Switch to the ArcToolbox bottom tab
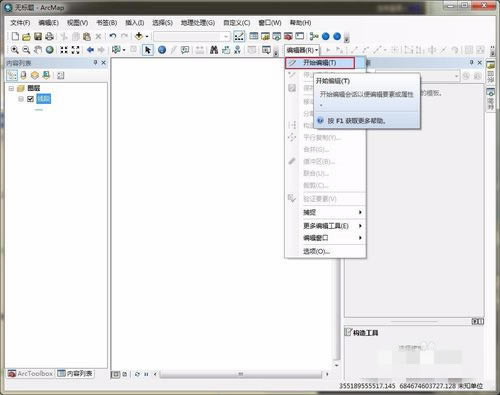The width and height of the screenshot is (500, 395). point(31,374)
